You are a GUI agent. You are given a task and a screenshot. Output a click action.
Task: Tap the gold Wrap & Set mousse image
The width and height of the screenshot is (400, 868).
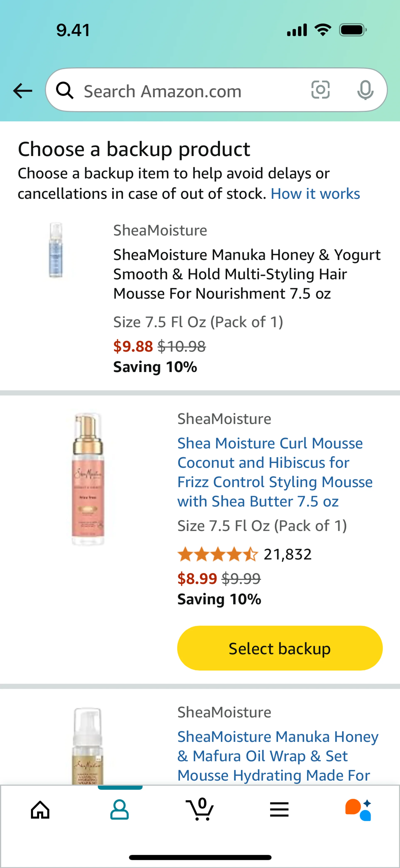pos(87,746)
